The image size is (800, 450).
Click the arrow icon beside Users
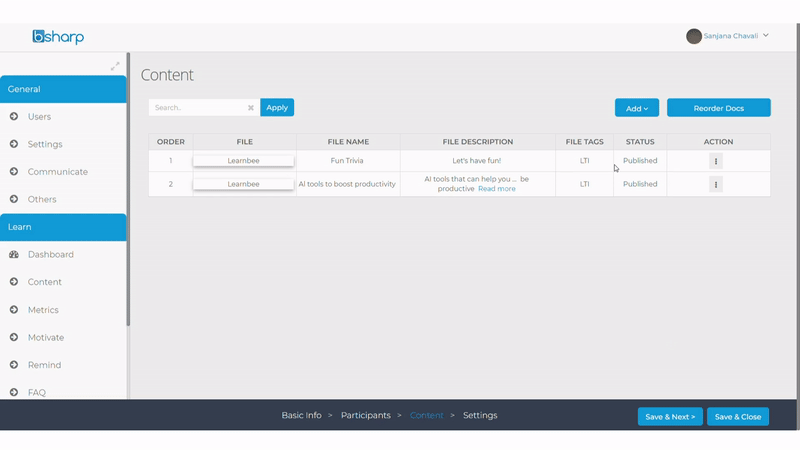pyautogui.click(x=14, y=116)
